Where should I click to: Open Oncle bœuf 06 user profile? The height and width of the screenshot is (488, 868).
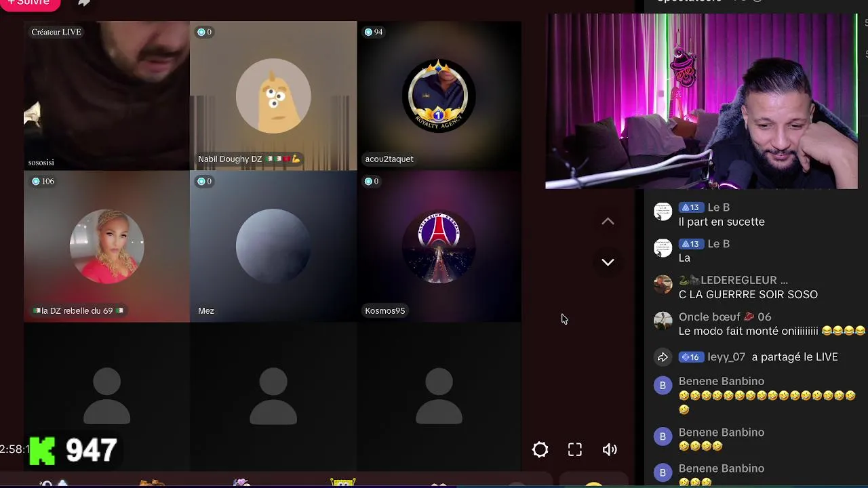725,317
